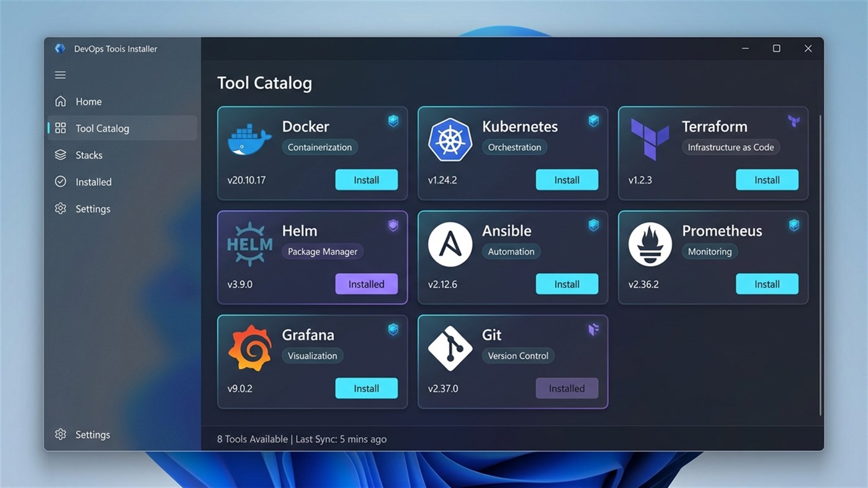Click the catalog vertical scrollbar

(820, 265)
